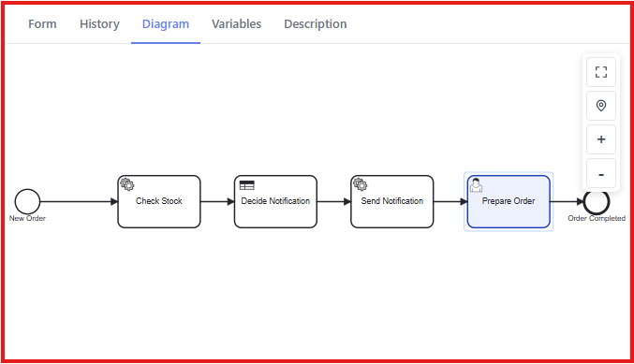Screen dimensions: 634x364
Task: Click the user icon on Prepare Order
Action: (476, 185)
